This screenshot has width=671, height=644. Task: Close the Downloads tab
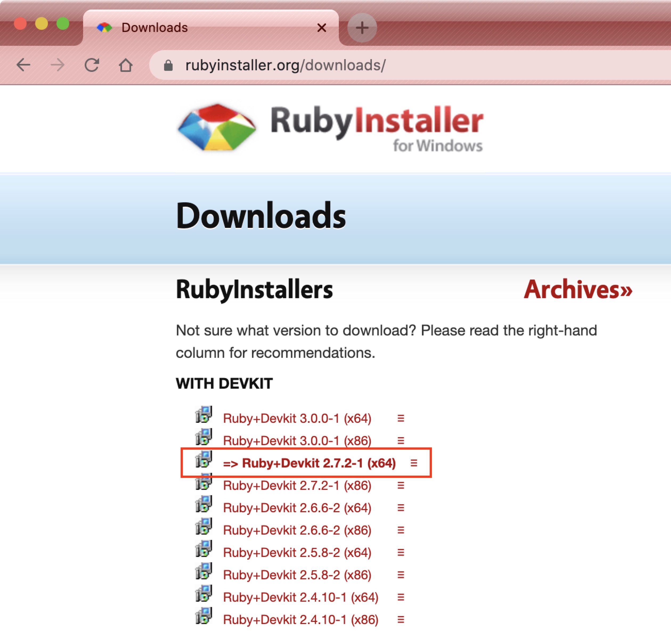coord(322,28)
